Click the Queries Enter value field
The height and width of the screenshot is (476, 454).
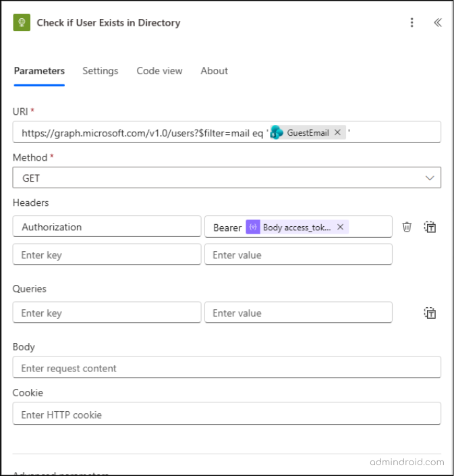298,313
